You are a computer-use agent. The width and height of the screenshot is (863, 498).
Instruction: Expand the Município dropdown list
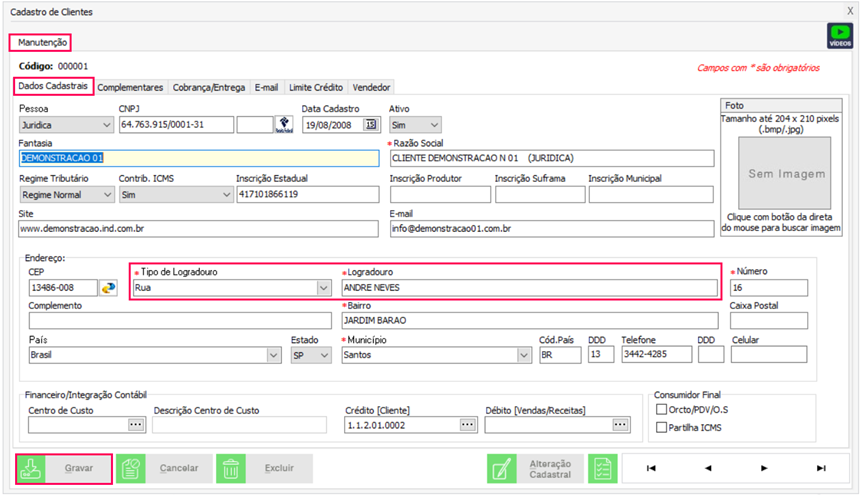(x=524, y=355)
